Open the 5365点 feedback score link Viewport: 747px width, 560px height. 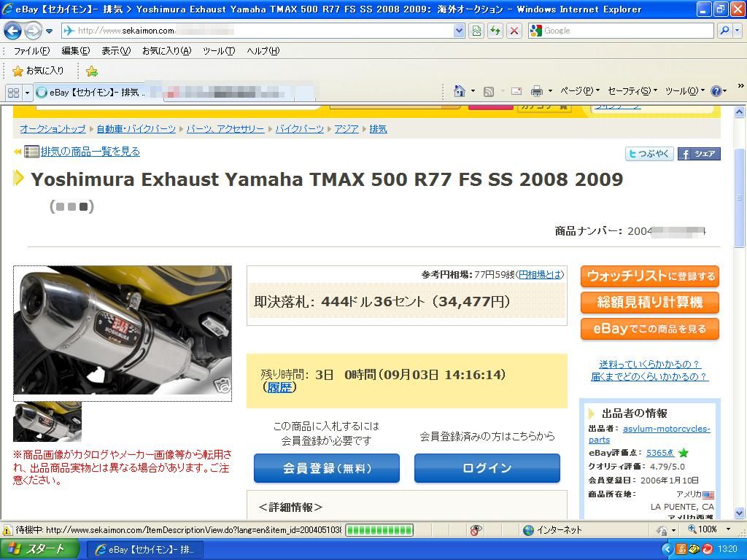[x=660, y=453]
